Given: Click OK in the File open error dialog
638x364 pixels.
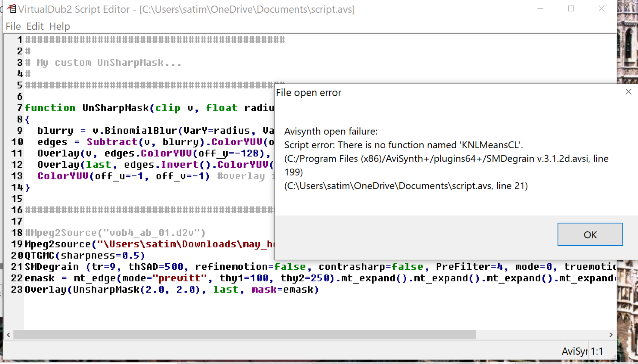Looking at the screenshot, I should coord(590,234).
